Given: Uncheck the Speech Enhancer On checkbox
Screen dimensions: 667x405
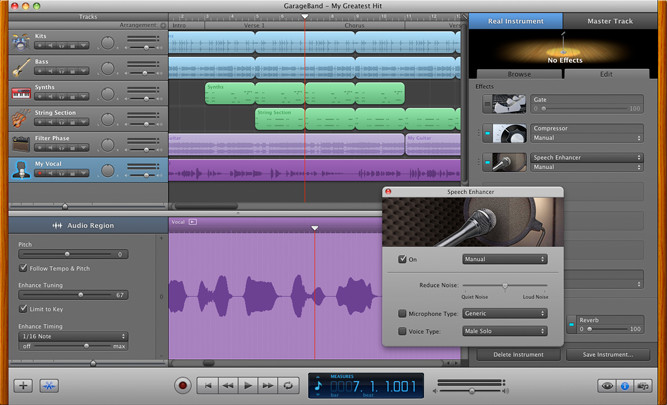Looking at the screenshot, I should [x=402, y=259].
